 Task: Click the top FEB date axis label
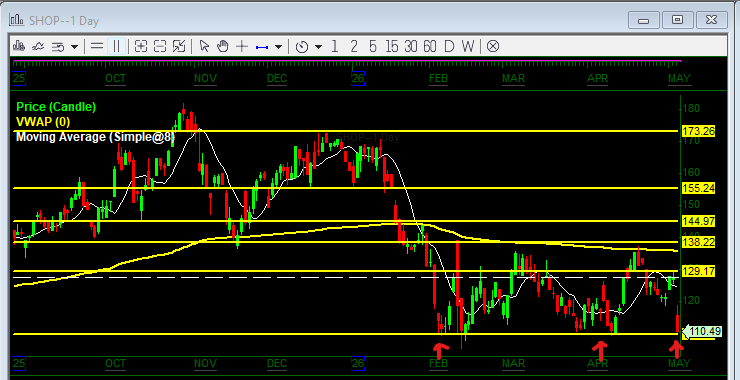click(438, 78)
